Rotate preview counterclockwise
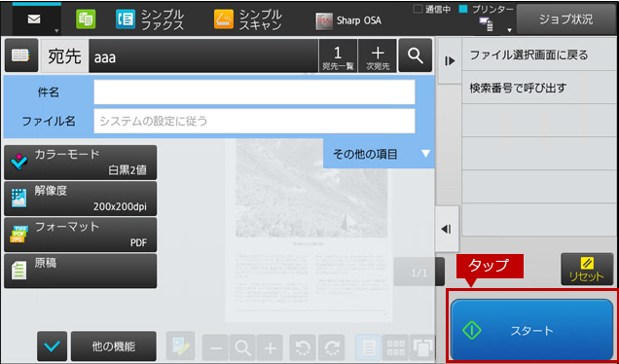The height and width of the screenshot is (364, 619). [304, 347]
